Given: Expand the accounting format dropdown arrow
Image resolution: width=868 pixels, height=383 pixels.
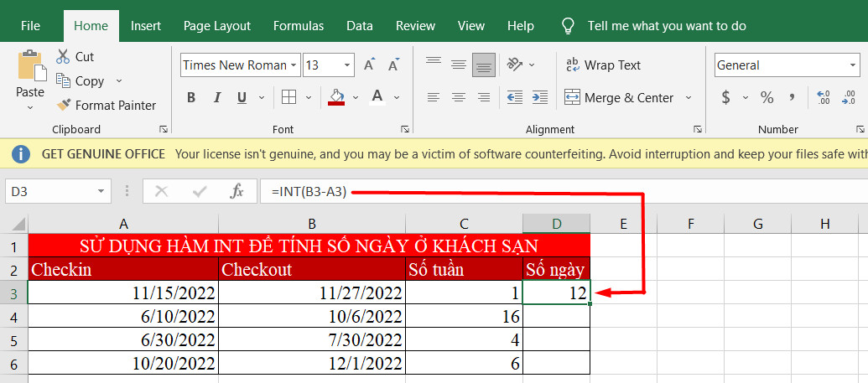Looking at the screenshot, I should point(745,98).
